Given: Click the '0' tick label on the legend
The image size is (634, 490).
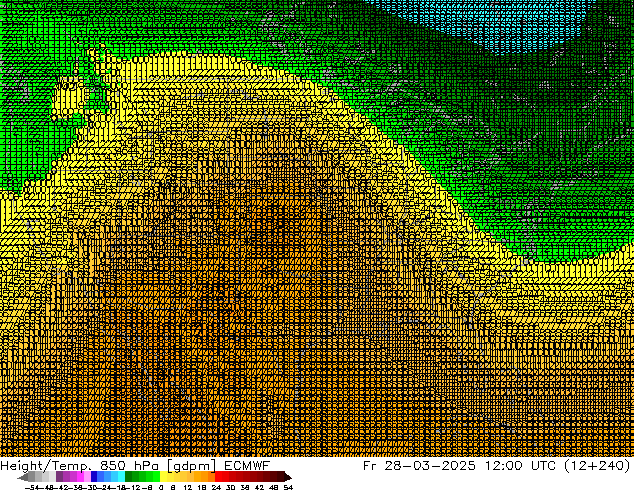Looking at the screenshot, I should point(160,487).
